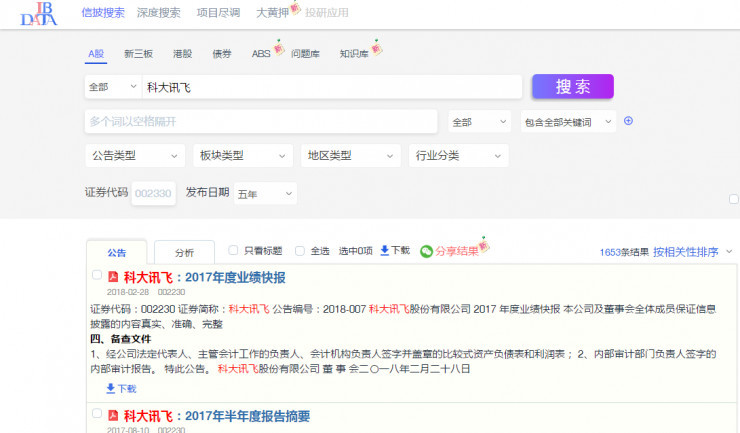This screenshot has height=433, width=740.
Task: Click the plus circle add-condition icon
Action: (628, 121)
